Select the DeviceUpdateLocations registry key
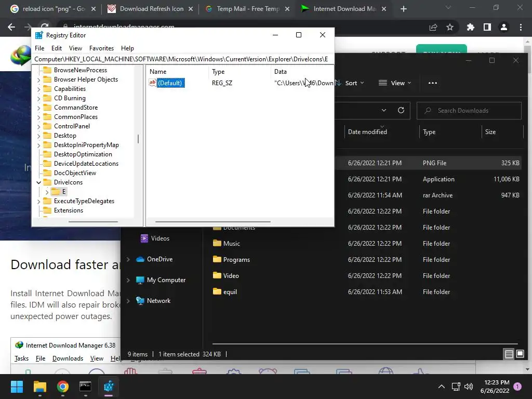532x399 pixels. pyautogui.click(x=86, y=164)
